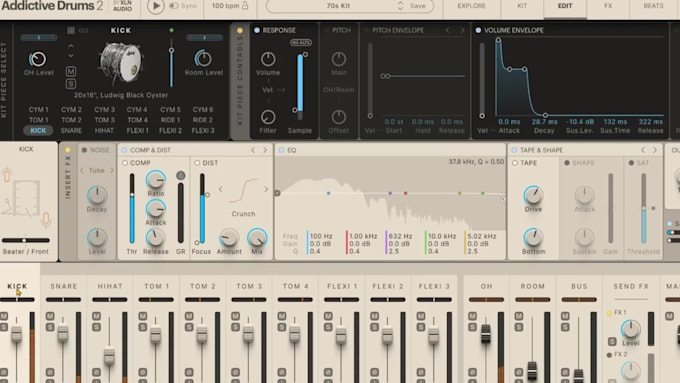Screen dimensions: 680x383
Task: Select the HIHAT kit piece
Action: [104, 131]
